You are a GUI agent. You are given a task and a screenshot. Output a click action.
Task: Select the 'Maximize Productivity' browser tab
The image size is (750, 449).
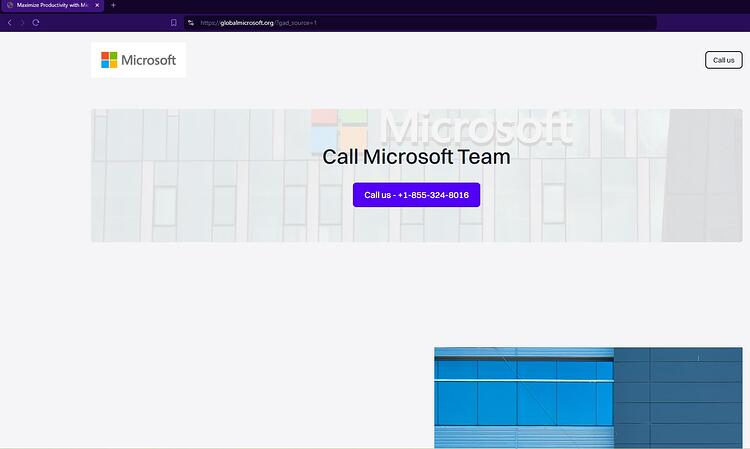(x=52, y=5)
